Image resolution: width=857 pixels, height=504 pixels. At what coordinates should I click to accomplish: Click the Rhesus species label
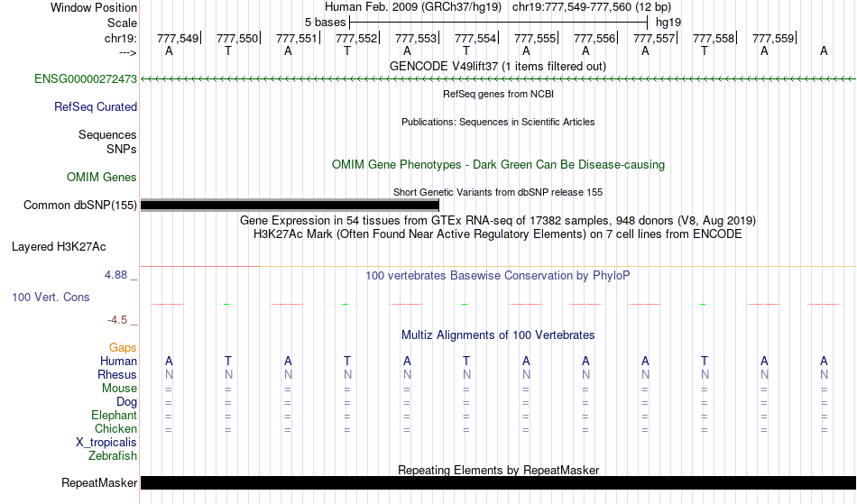117,374
